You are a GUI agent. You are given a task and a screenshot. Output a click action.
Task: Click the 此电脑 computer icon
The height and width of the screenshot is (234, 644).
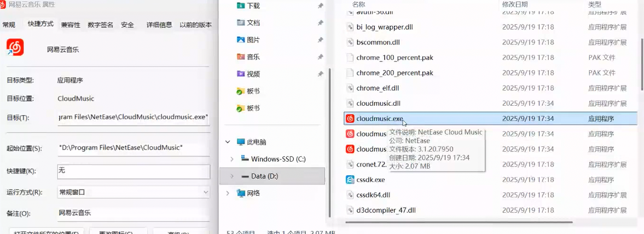pyautogui.click(x=241, y=142)
